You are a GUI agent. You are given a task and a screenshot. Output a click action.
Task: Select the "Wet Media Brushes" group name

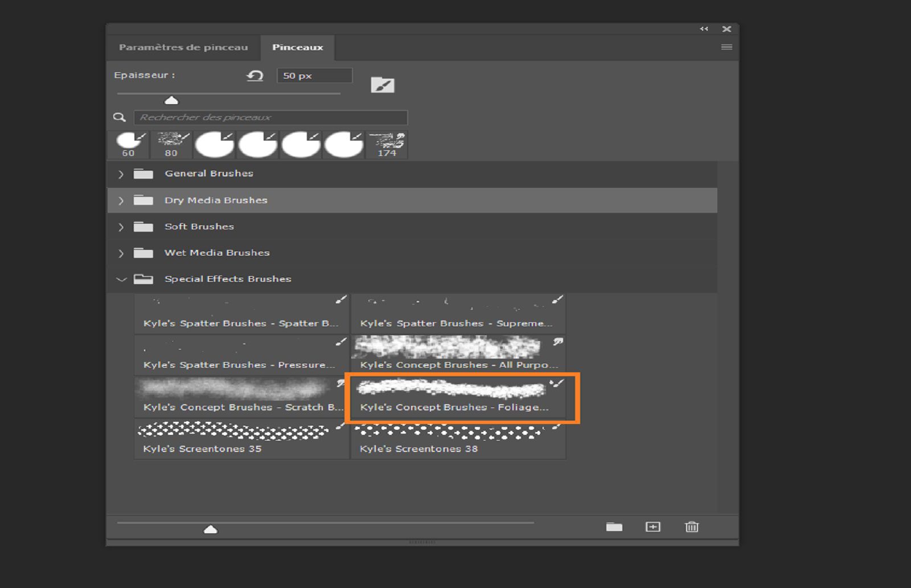(x=217, y=253)
